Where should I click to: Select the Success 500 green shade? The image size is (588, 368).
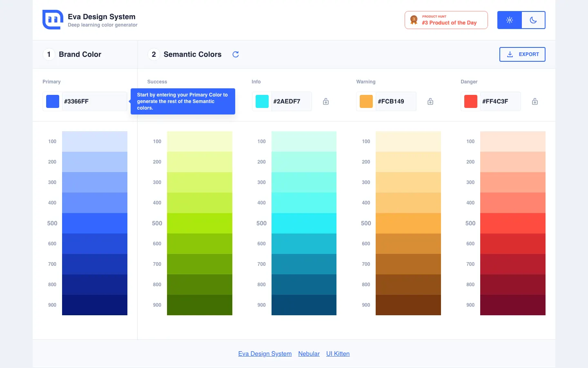click(x=200, y=223)
